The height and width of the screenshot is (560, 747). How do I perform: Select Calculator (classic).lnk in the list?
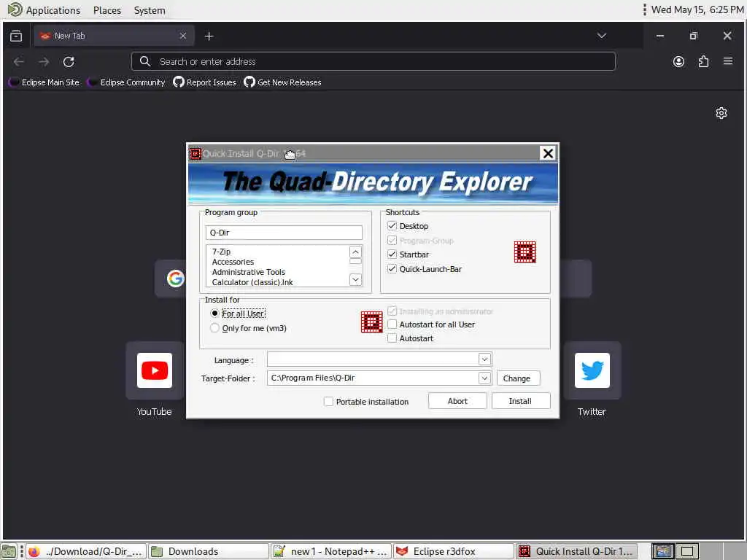pyautogui.click(x=252, y=282)
